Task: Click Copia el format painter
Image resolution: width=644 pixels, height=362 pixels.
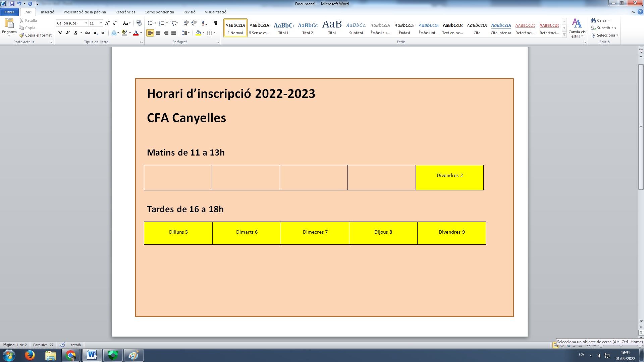Action: point(36,35)
